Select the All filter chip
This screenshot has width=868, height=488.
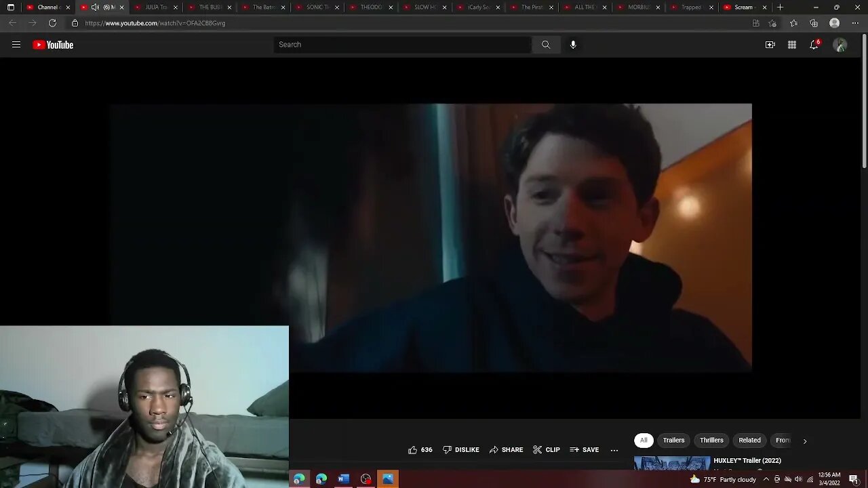[644, 441]
